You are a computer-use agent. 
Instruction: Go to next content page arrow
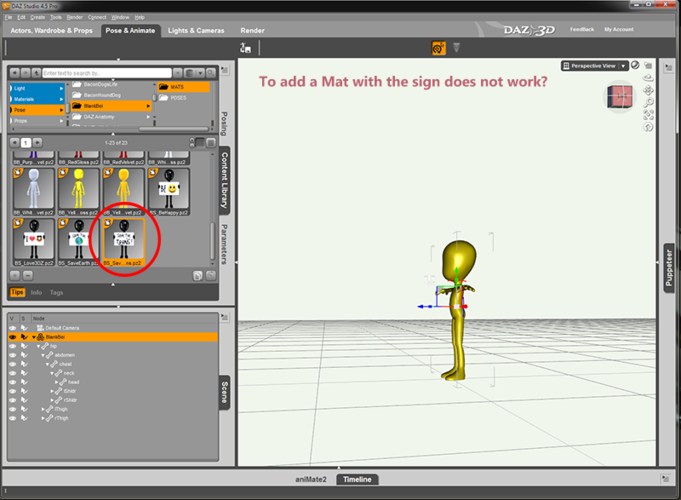tap(38, 142)
